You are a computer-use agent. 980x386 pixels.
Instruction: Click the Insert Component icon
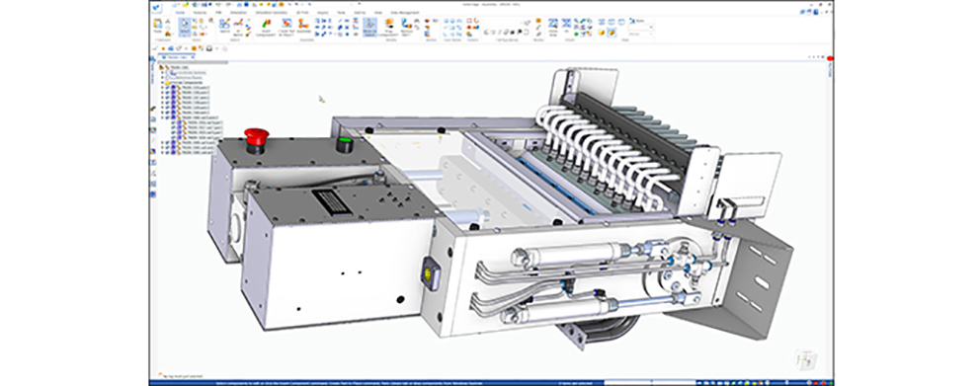coord(267,26)
